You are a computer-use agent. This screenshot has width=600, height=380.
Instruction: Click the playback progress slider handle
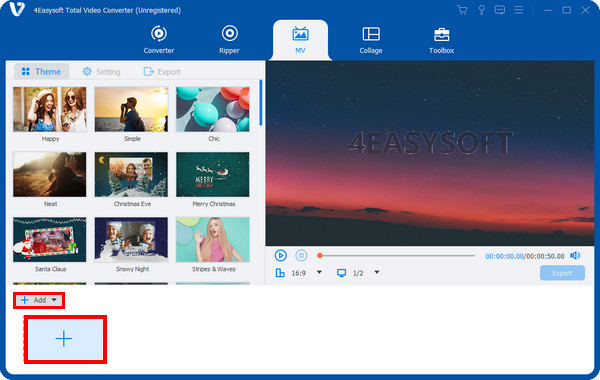click(x=320, y=255)
